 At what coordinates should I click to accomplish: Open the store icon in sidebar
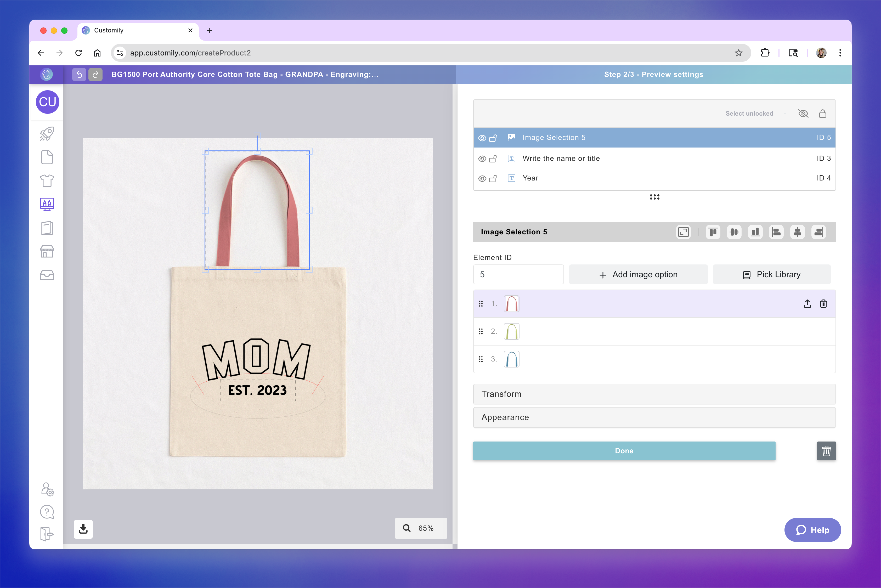47,251
